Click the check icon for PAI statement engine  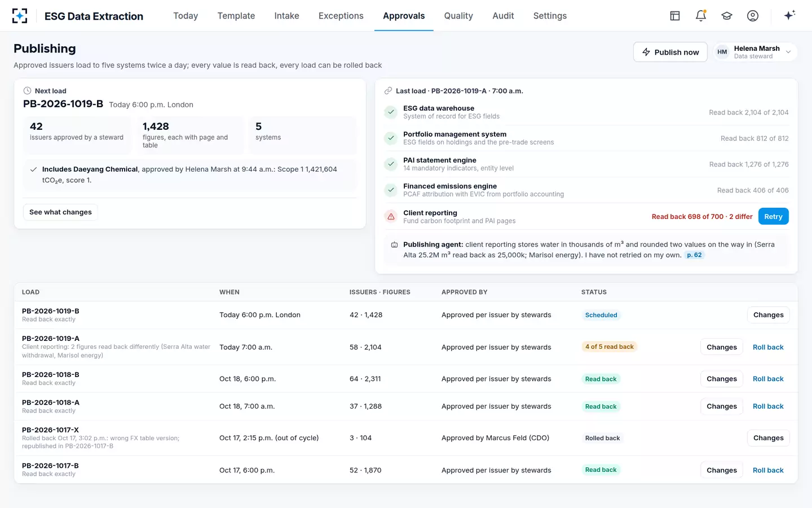391,164
